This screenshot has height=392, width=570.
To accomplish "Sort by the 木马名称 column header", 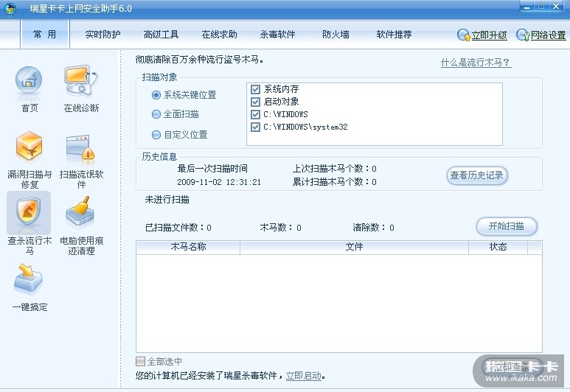I will pos(188,247).
